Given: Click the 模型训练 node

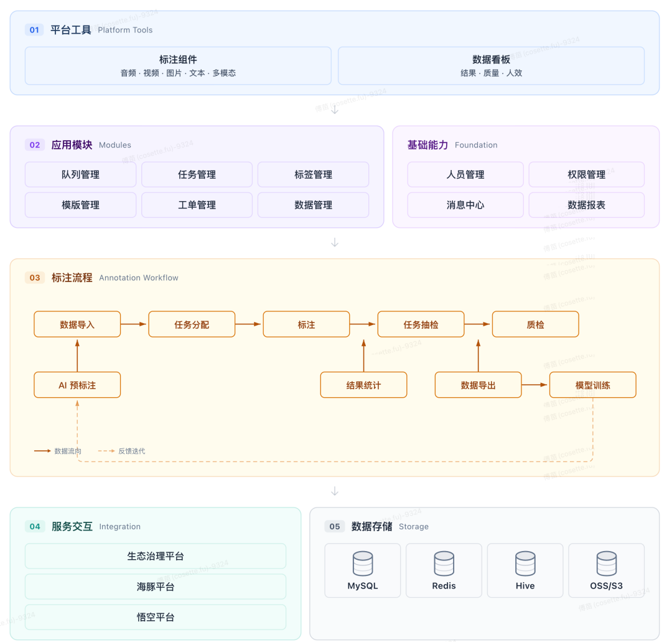Looking at the screenshot, I should [x=593, y=385].
